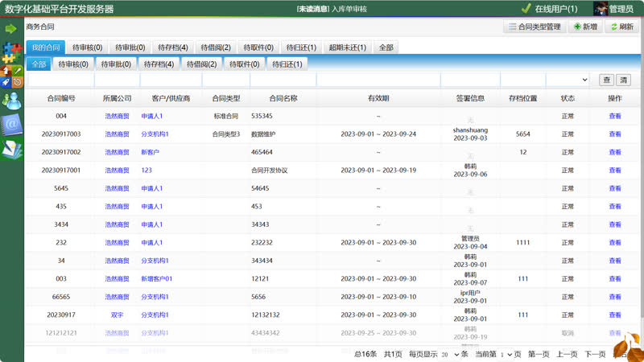Switch to the 超期未还(1) tab
Screen dimensions: 644x362
tap(347, 47)
